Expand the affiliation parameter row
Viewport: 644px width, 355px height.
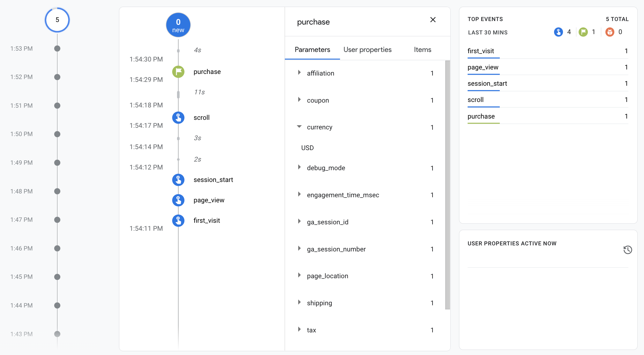299,73
